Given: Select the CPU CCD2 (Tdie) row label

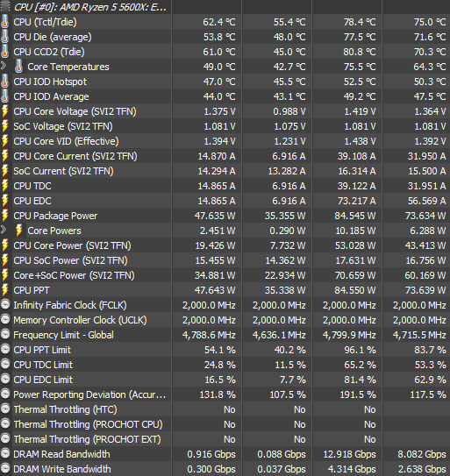Looking at the screenshot, I should coord(49,52).
